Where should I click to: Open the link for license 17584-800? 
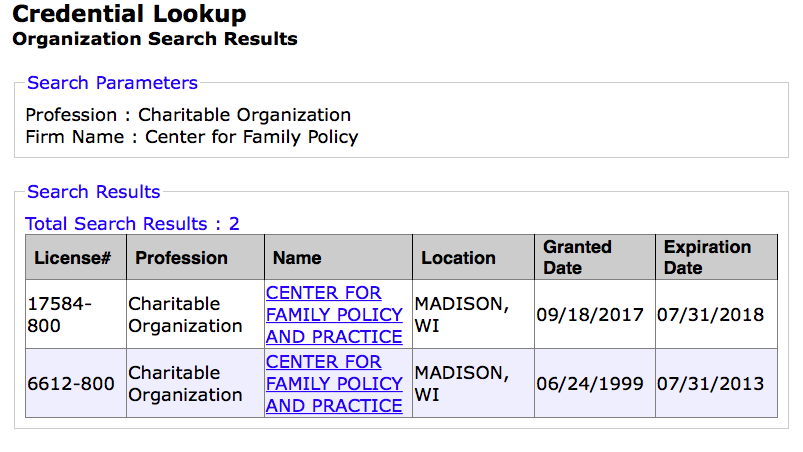(334, 314)
